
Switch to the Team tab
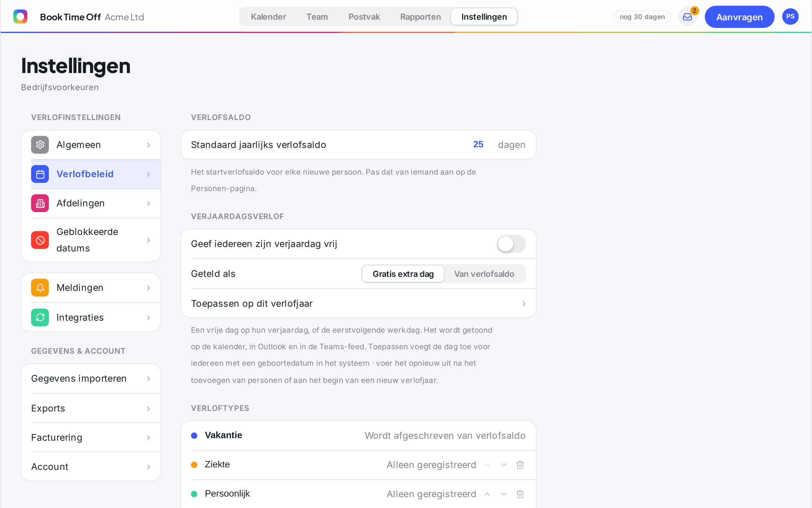pos(317,17)
